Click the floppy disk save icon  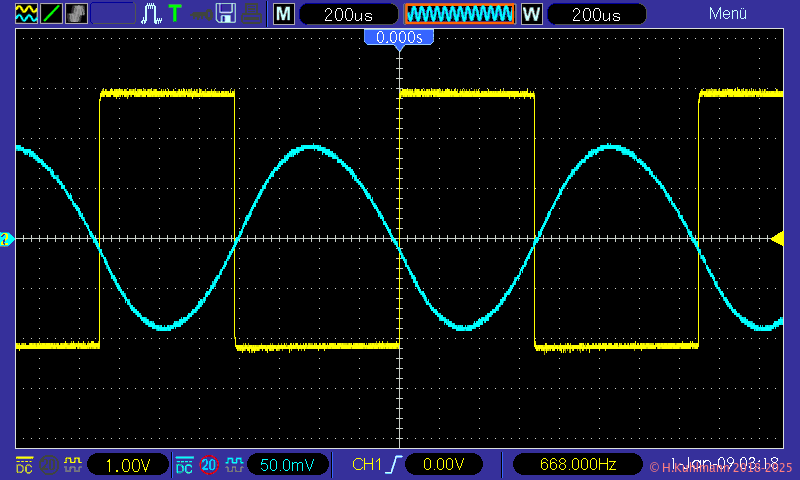[227, 14]
